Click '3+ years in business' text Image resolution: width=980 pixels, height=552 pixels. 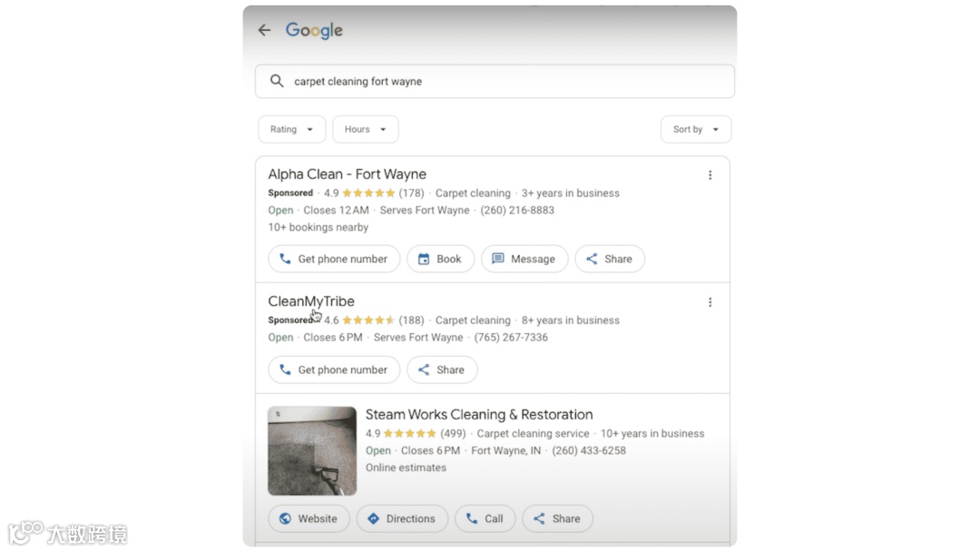pos(571,193)
